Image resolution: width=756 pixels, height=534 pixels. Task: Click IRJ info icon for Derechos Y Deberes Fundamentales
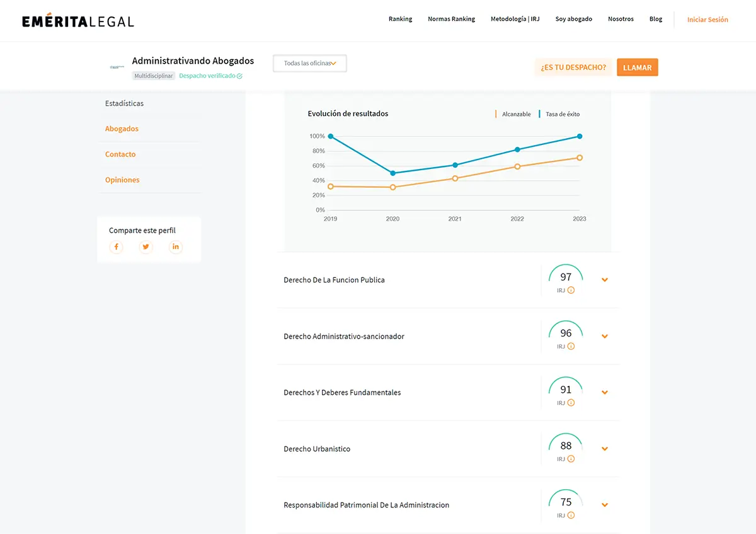click(571, 403)
